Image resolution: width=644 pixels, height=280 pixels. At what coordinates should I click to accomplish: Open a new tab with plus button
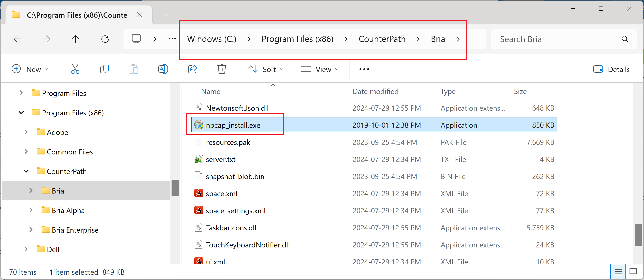click(166, 15)
